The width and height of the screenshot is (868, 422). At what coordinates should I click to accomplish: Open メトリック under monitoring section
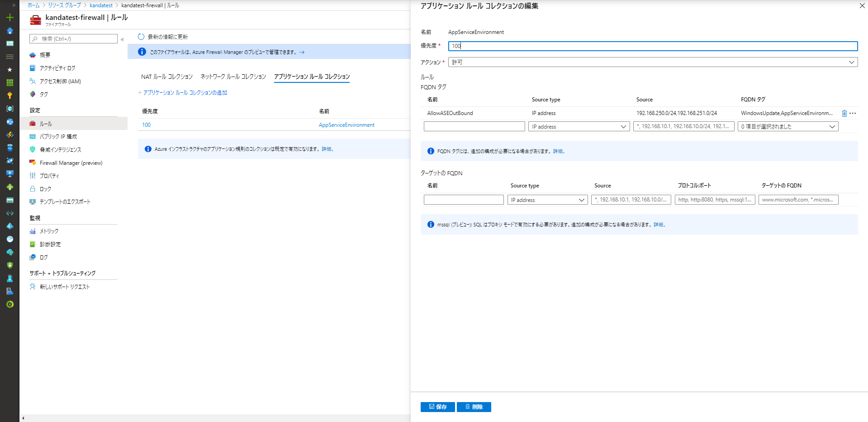coord(49,231)
